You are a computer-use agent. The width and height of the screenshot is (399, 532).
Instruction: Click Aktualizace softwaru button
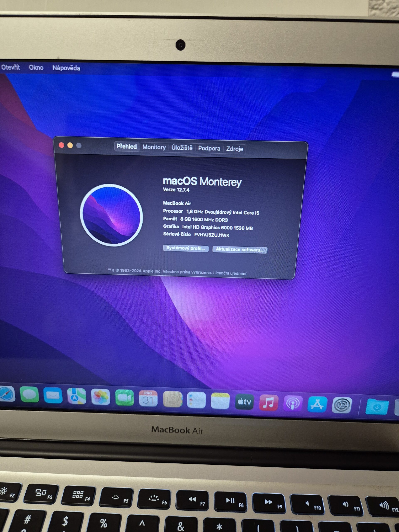point(240,249)
